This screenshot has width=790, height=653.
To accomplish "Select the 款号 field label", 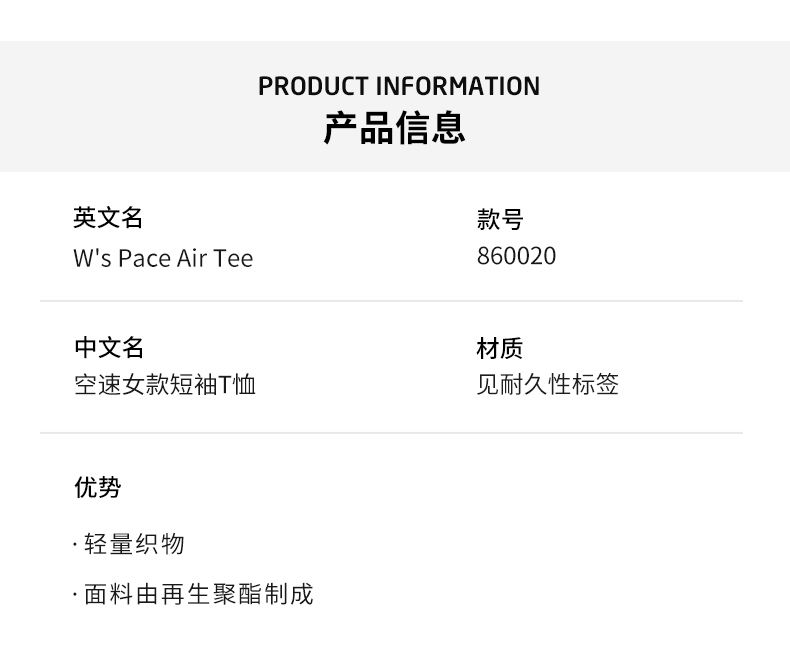I will [500, 220].
